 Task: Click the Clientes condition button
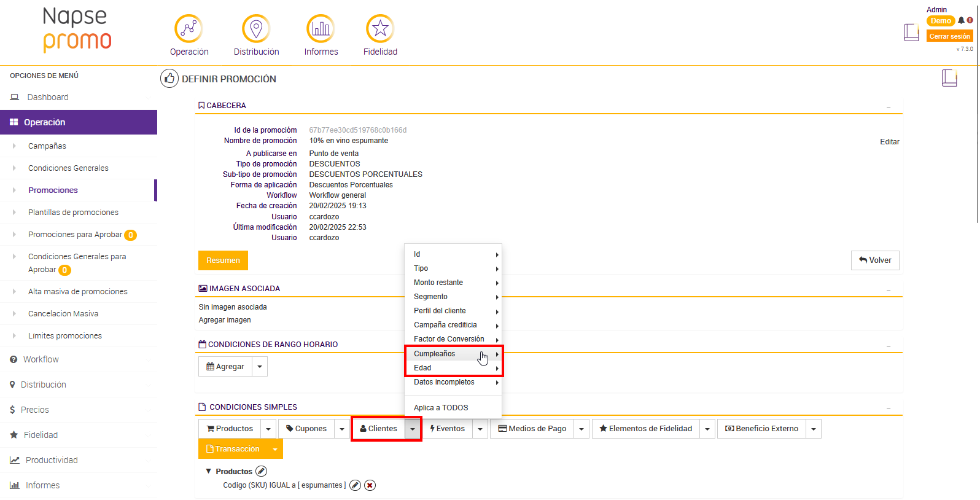click(378, 429)
